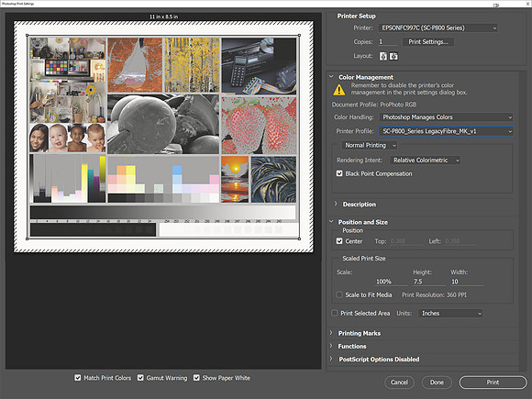Screen dimensions: 532x399
Task: Toggle Black Point Compensation checkbox
Action: pos(339,173)
